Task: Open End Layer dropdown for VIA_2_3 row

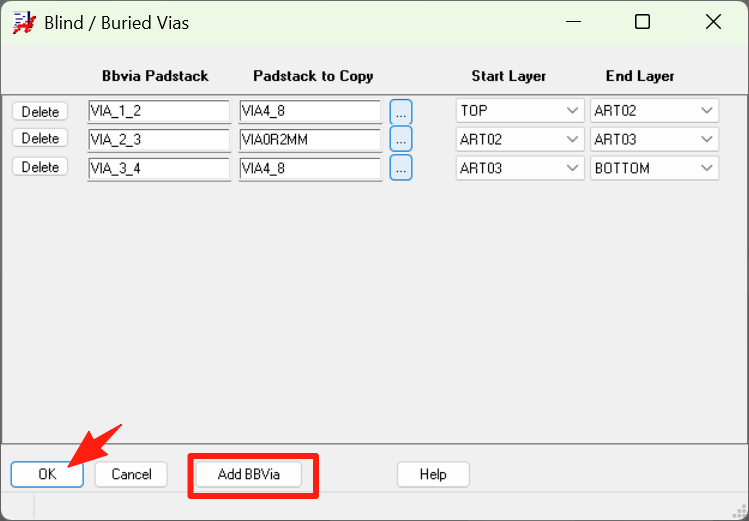Action: point(654,139)
